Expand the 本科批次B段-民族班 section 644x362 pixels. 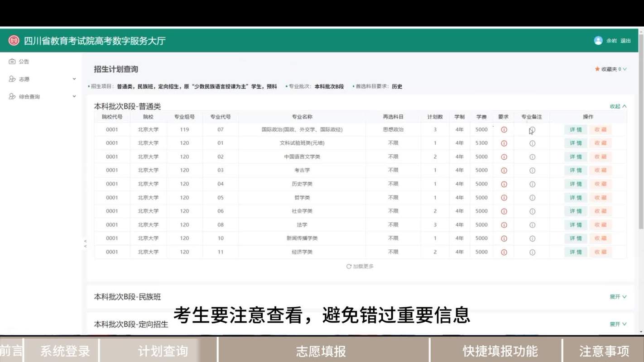618,297
